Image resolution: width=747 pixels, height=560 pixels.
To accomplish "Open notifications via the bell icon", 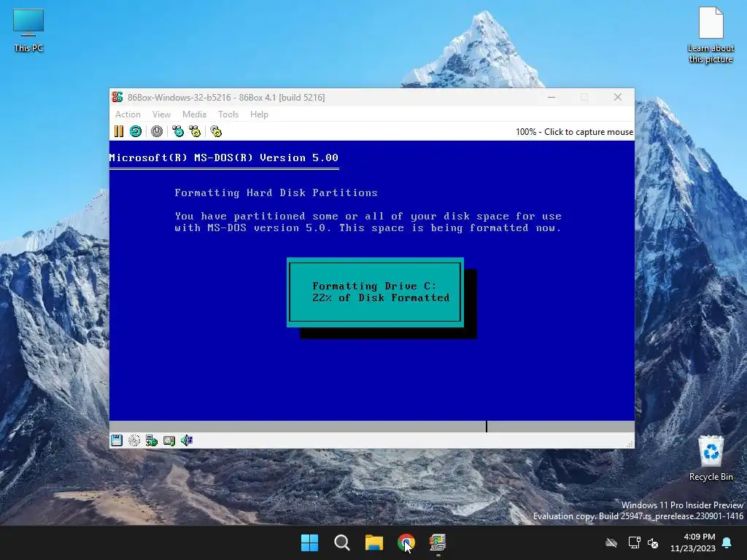I will tap(727, 542).
